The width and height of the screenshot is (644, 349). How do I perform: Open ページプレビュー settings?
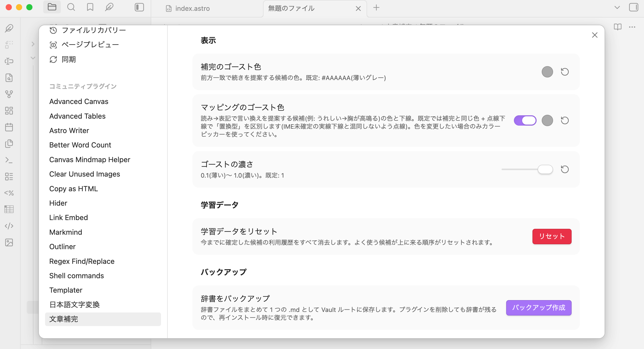tap(103, 45)
